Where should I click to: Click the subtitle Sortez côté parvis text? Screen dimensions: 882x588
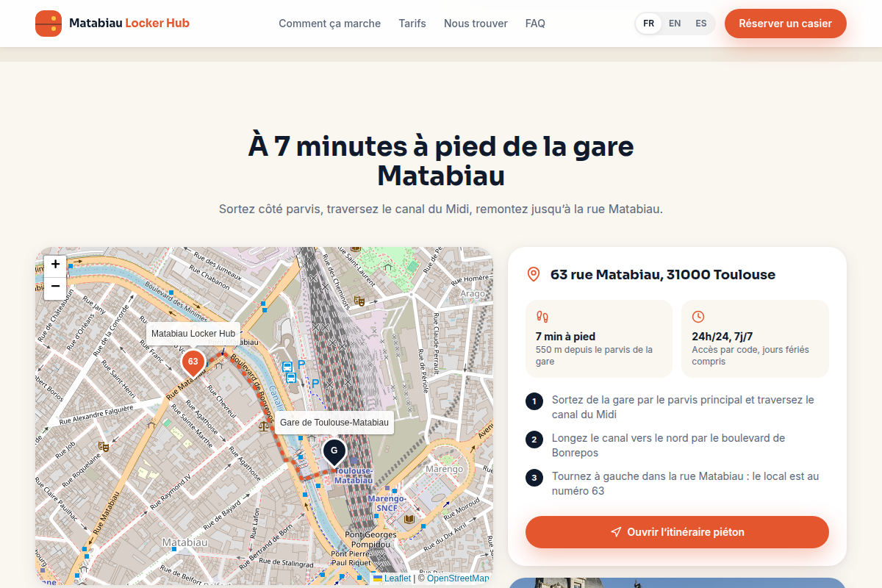(441, 209)
